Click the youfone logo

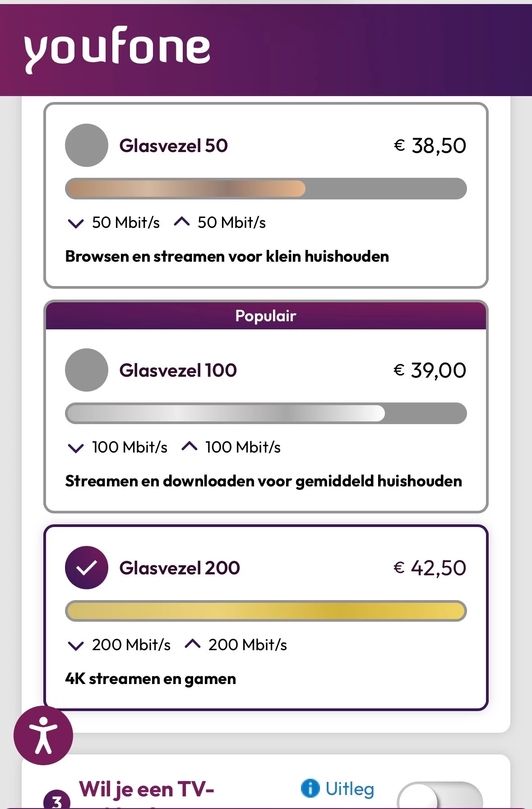117,49
